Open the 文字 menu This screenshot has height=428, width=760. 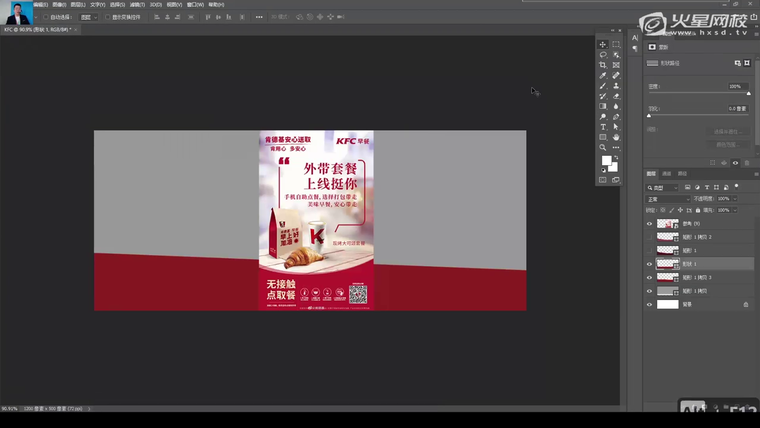(97, 4)
